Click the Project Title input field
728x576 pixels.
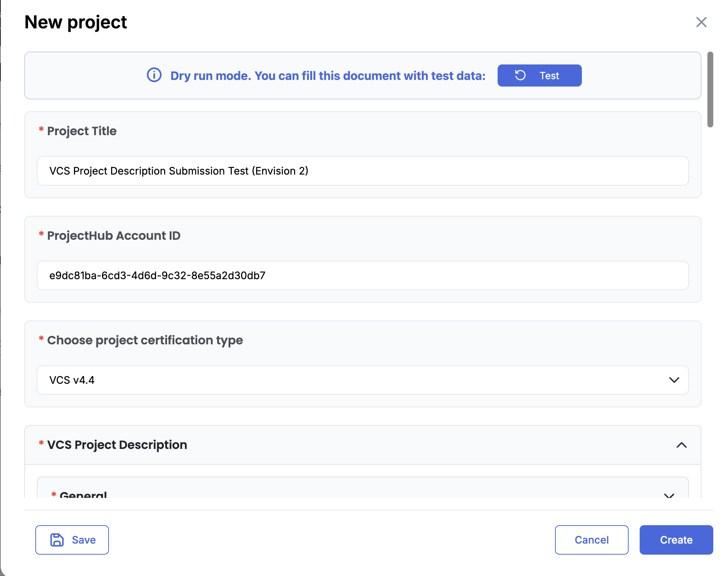tap(363, 171)
